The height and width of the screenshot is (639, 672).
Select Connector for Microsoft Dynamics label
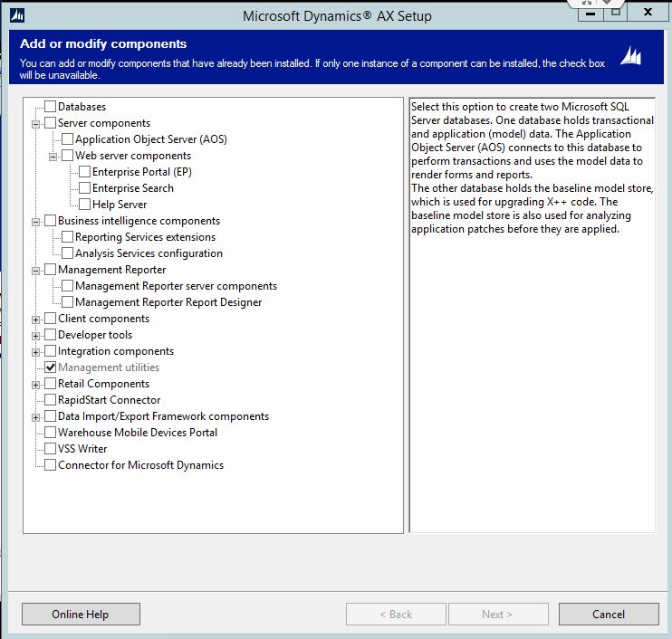tap(140, 465)
